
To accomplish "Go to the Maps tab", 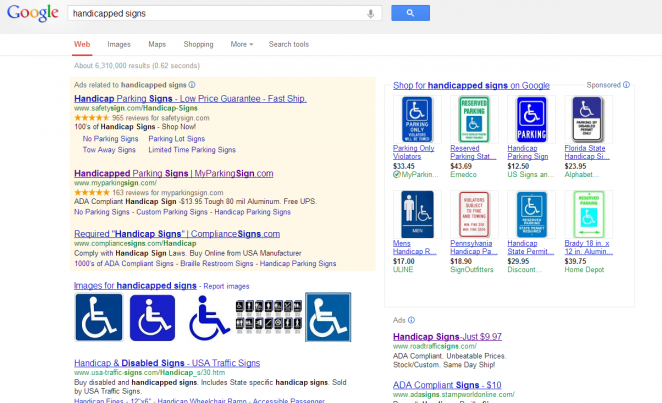I will click(x=157, y=44).
